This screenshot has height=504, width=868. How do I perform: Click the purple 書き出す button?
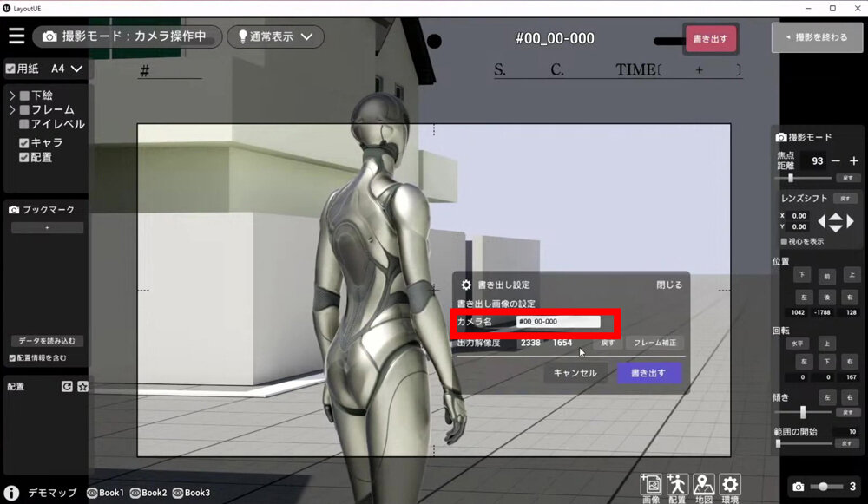[649, 373]
